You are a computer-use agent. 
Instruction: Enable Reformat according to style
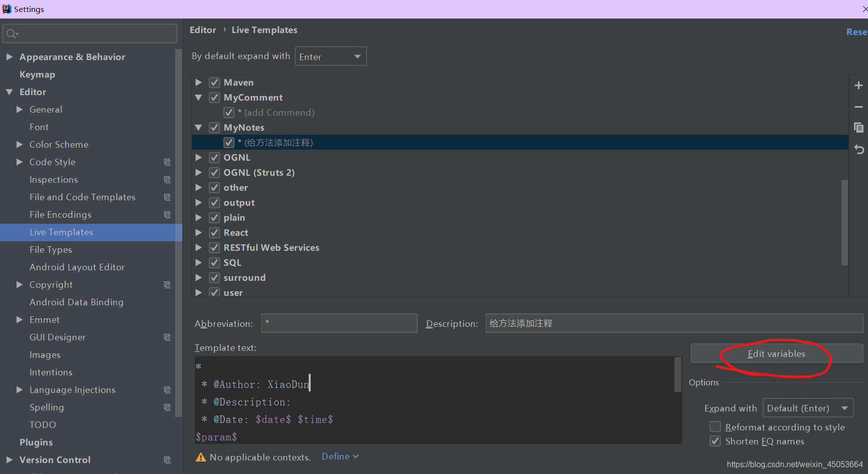click(715, 427)
